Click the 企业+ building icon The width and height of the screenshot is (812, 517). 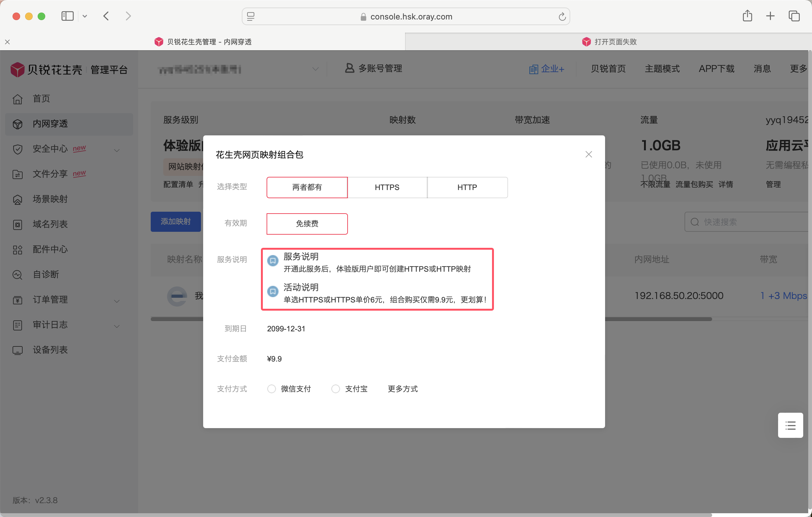(x=533, y=69)
